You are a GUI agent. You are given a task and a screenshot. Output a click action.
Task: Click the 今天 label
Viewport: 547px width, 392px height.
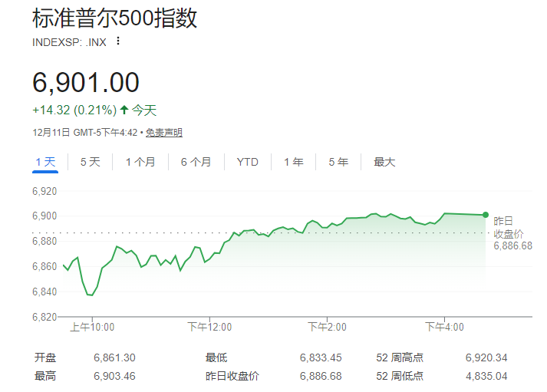coord(144,110)
